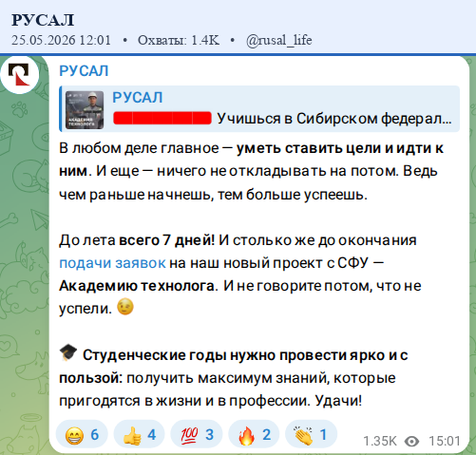Open the 'подачи заявок' hyperlink
This screenshot has width=476, height=455.
click(x=112, y=263)
